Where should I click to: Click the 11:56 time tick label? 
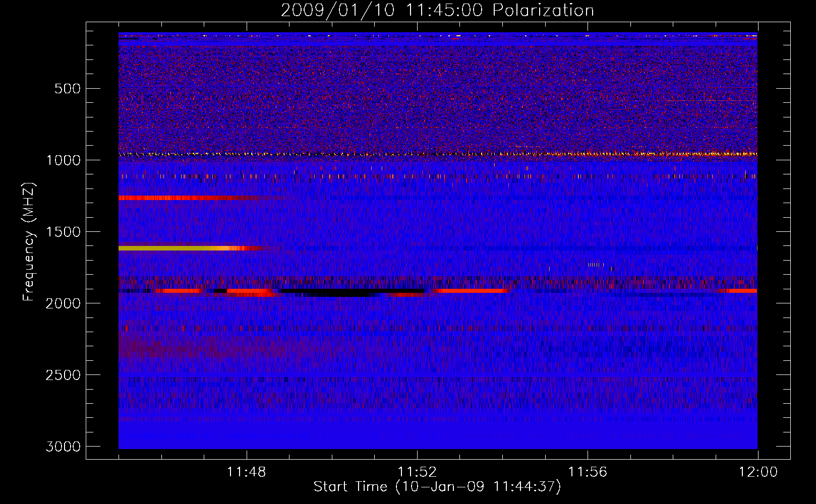pos(588,472)
